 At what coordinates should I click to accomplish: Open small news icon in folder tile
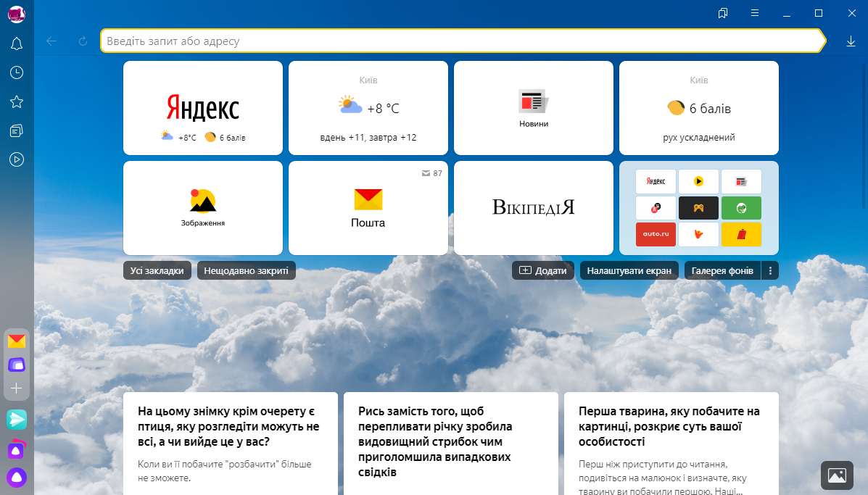(x=741, y=181)
